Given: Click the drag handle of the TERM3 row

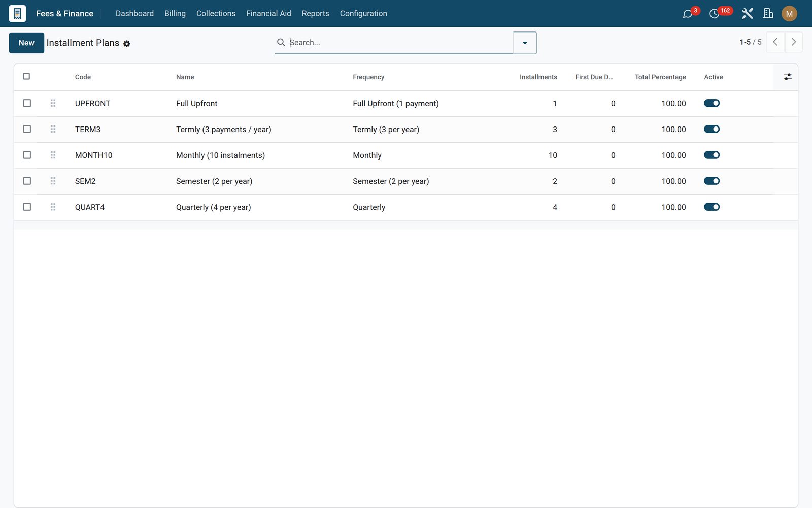Looking at the screenshot, I should point(53,129).
